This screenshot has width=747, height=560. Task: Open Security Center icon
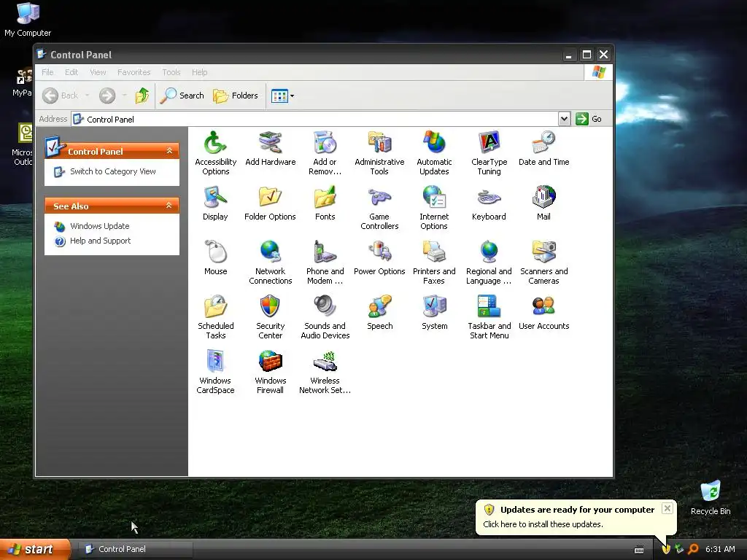click(x=270, y=316)
